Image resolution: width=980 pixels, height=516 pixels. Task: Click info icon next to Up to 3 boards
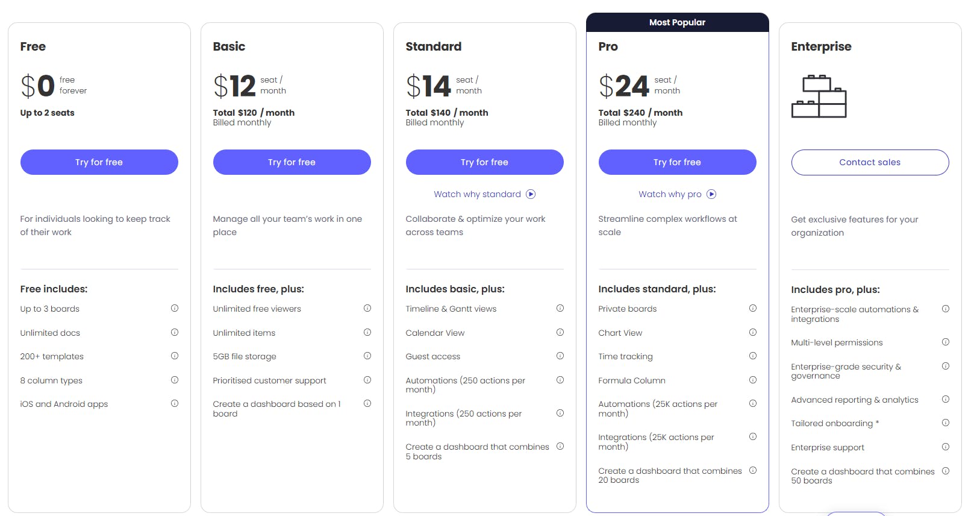click(x=175, y=308)
